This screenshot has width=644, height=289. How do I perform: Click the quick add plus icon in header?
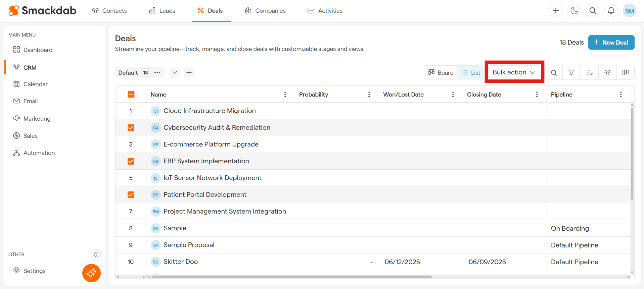coord(556,11)
